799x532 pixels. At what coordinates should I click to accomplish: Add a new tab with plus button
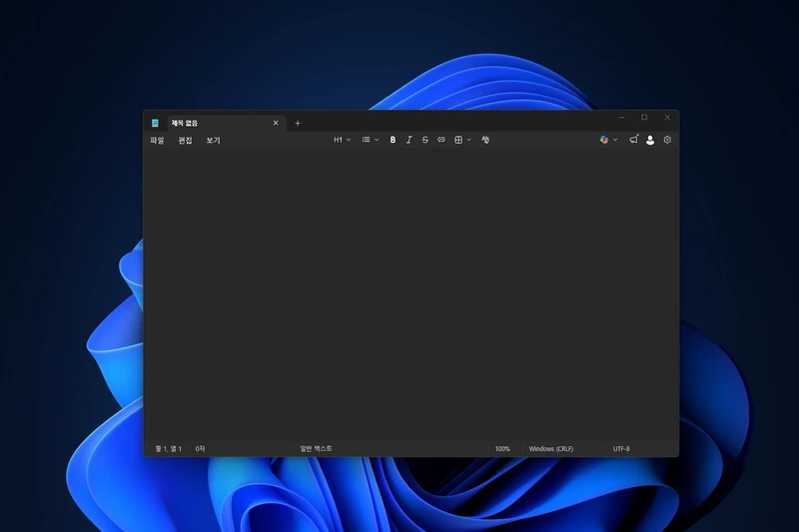pos(298,123)
